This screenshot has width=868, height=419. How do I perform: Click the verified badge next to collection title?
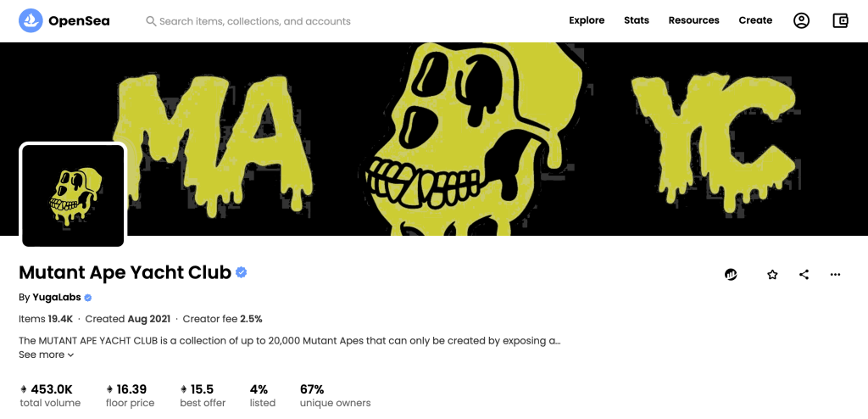(242, 272)
